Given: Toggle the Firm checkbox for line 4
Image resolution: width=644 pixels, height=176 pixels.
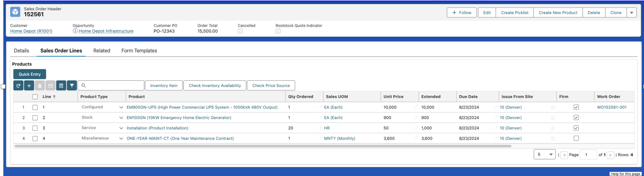Looking at the screenshot, I should tap(576, 138).
